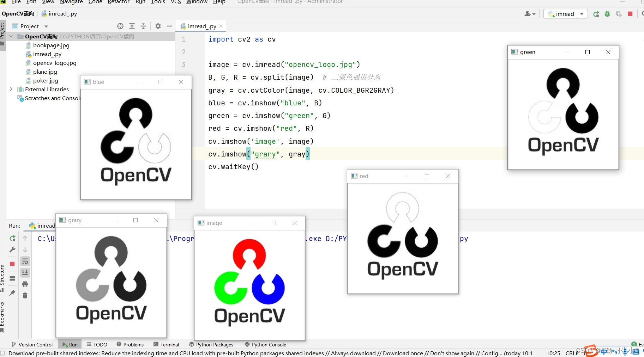Open the File menu

pos(16,2)
